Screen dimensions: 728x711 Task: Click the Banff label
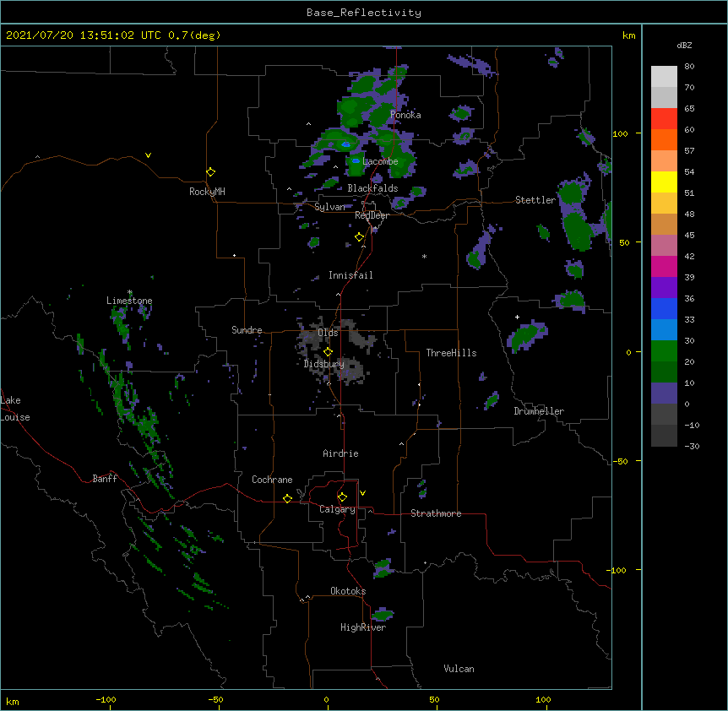click(105, 479)
